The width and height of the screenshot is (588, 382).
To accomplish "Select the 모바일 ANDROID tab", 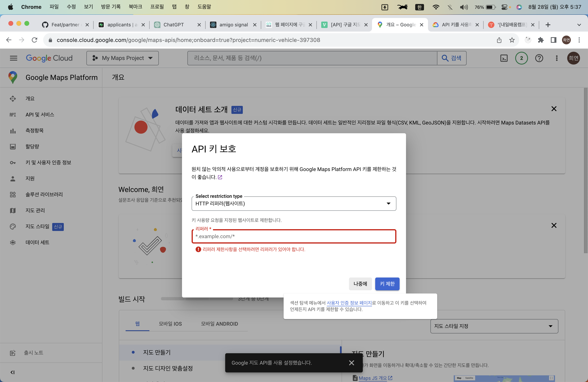I will click(x=219, y=323).
